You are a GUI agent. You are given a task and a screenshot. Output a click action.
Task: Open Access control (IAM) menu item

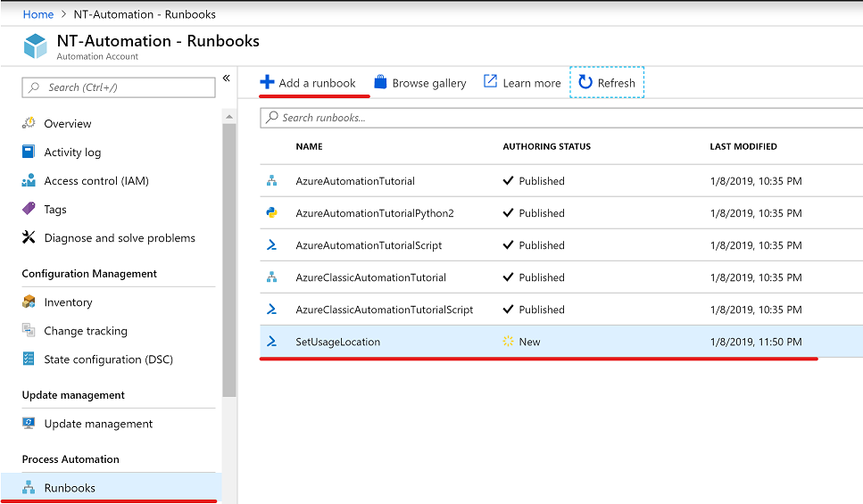(96, 180)
